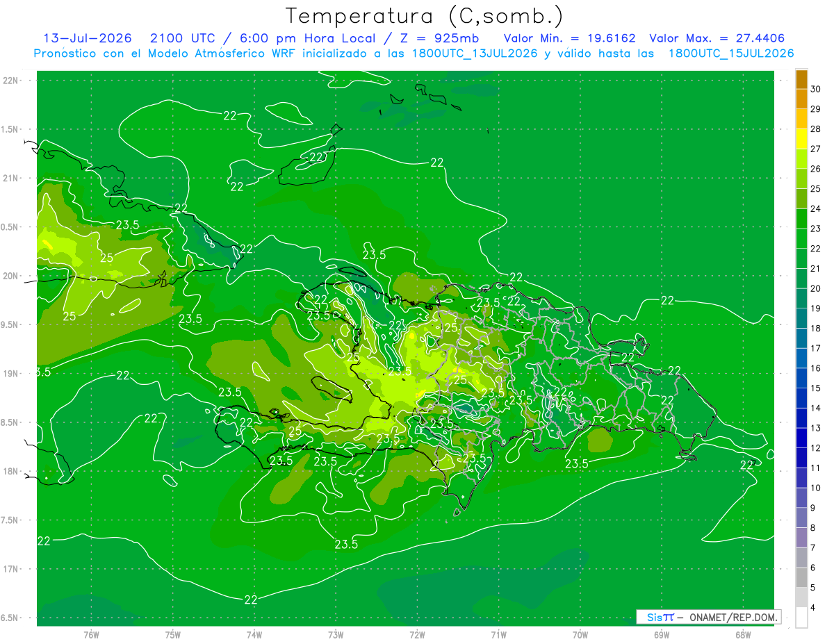Image resolution: width=834 pixels, height=644 pixels.
Task: Click the "68W" longitude axis label
Action: pyautogui.click(x=743, y=635)
